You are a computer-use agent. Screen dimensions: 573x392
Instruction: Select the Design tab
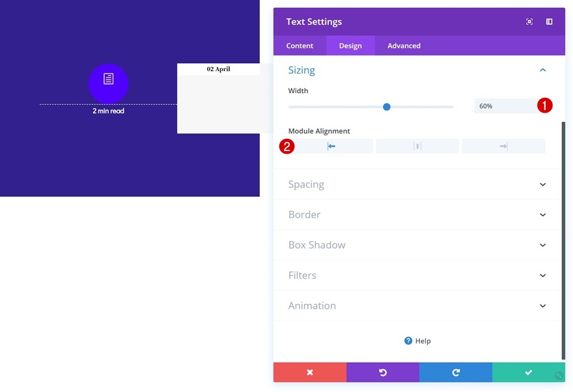(350, 46)
